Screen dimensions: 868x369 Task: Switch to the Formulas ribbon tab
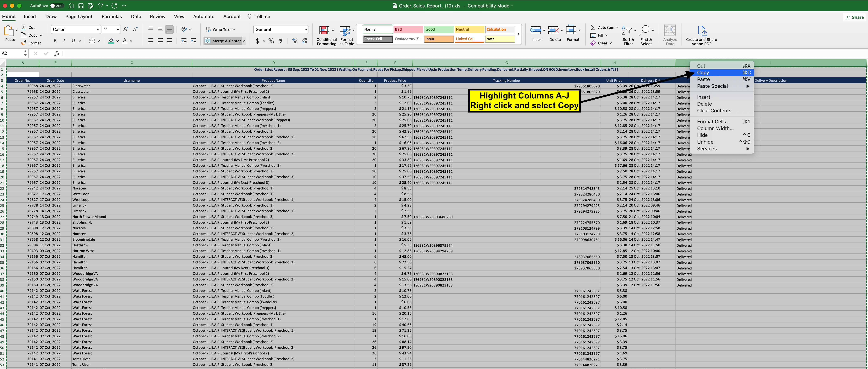(x=112, y=17)
